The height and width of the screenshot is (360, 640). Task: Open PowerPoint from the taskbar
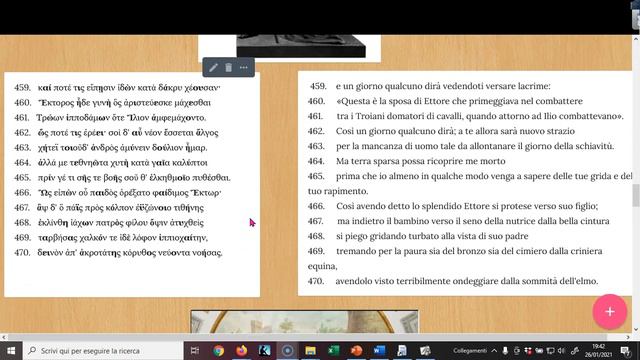356,351
